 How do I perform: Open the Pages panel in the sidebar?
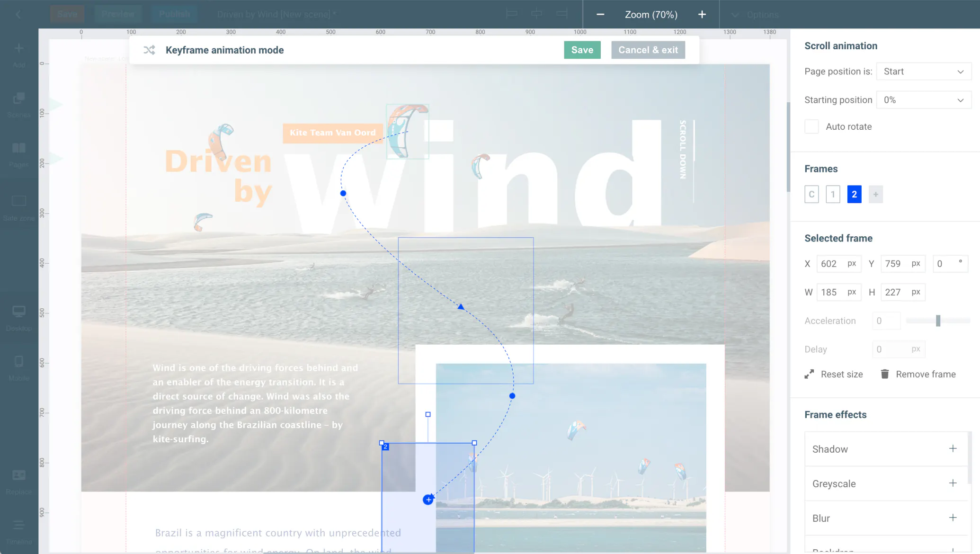tap(19, 155)
